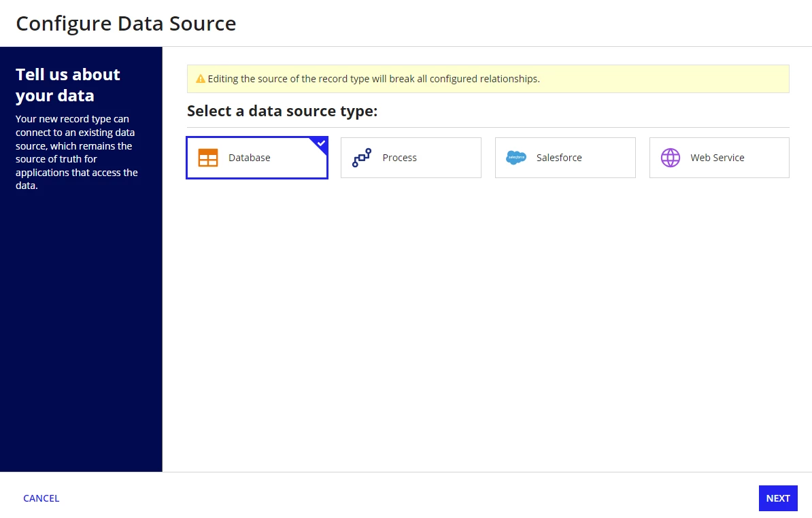812x518 pixels.
Task: Click the yellow warning triangle icon
Action: [x=201, y=79]
